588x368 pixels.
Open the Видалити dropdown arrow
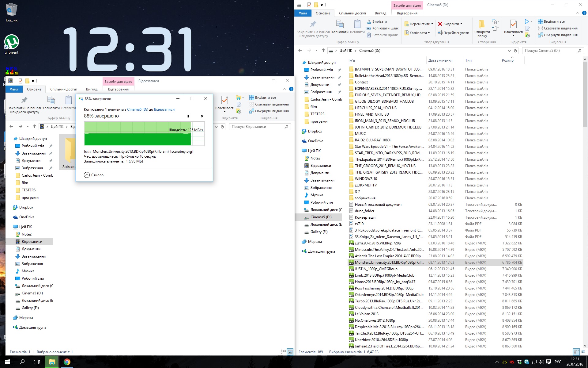(x=461, y=24)
